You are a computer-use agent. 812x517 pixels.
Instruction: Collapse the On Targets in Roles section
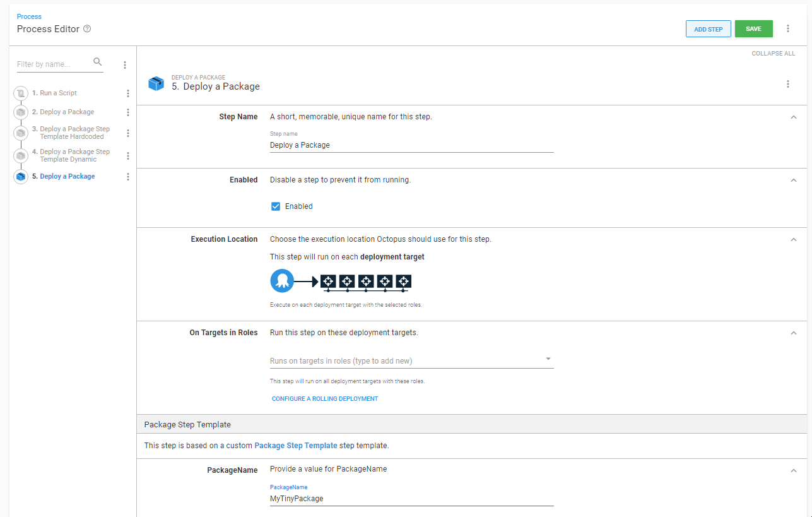(794, 333)
